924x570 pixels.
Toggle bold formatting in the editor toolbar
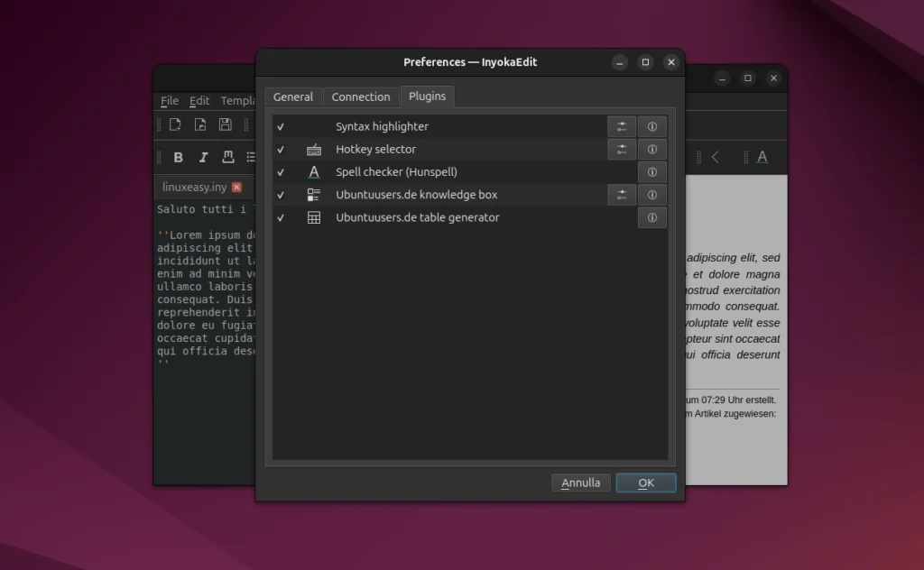coord(178,157)
